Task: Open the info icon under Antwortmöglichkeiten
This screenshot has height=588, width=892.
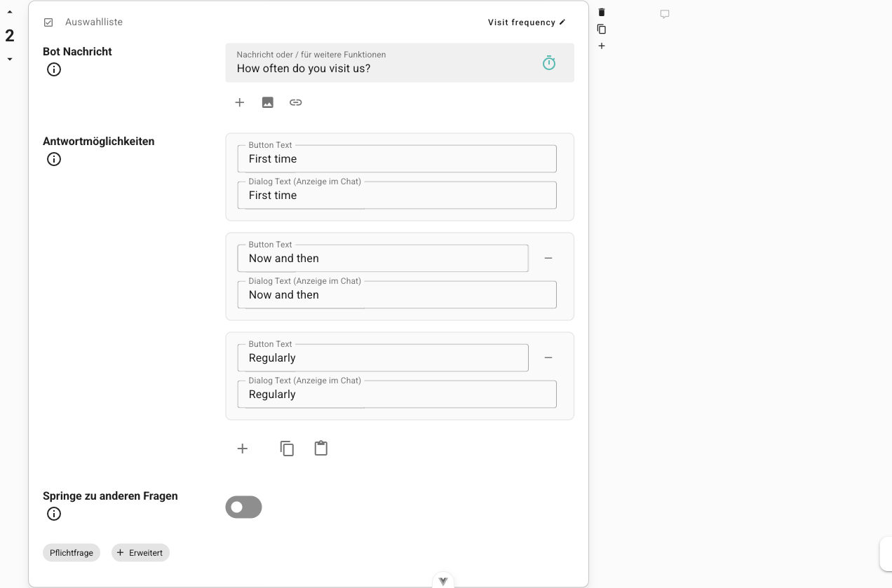Action: tap(54, 159)
